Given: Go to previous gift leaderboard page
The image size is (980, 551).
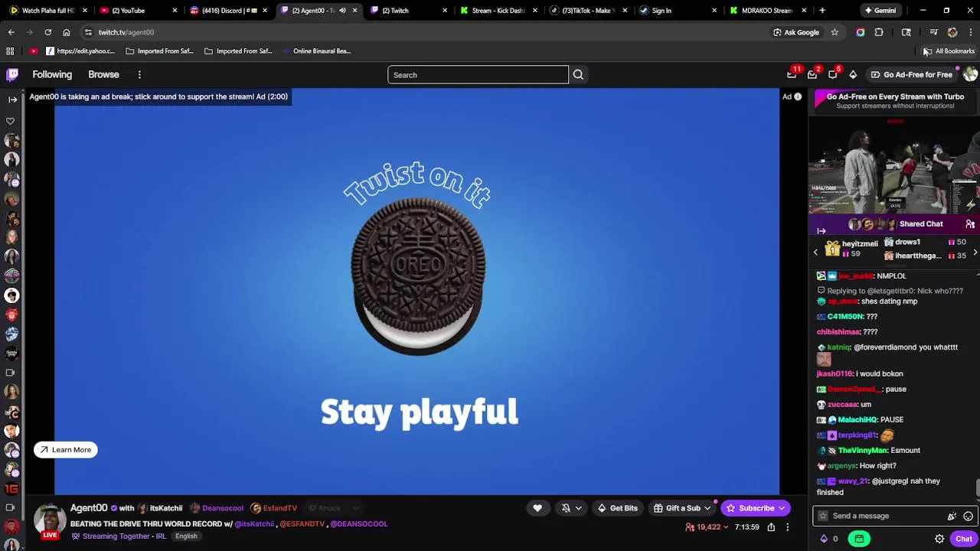Looking at the screenshot, I should coord(815,252).
